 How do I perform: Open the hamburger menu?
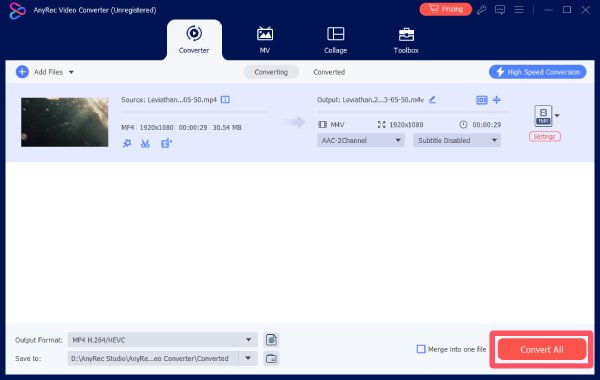(518, 10)
